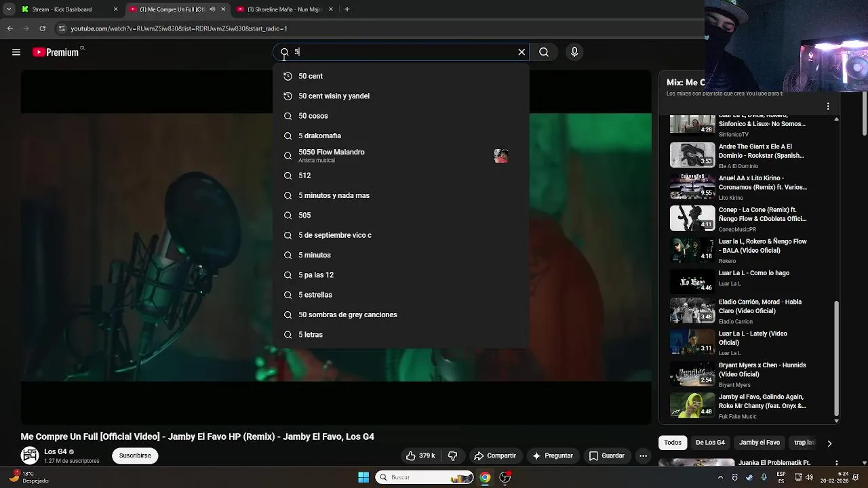The height and width of the screenshot is (488, 868).
Task: Select suggestion 505
Action: pyautogui.click(x=401, y=216)
